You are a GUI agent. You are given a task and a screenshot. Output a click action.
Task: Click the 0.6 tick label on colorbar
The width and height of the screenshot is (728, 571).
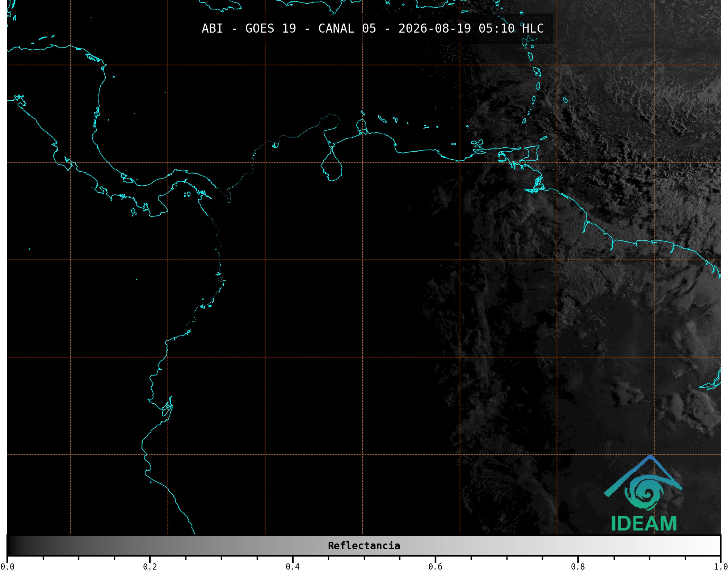click(x=435, y=566)
